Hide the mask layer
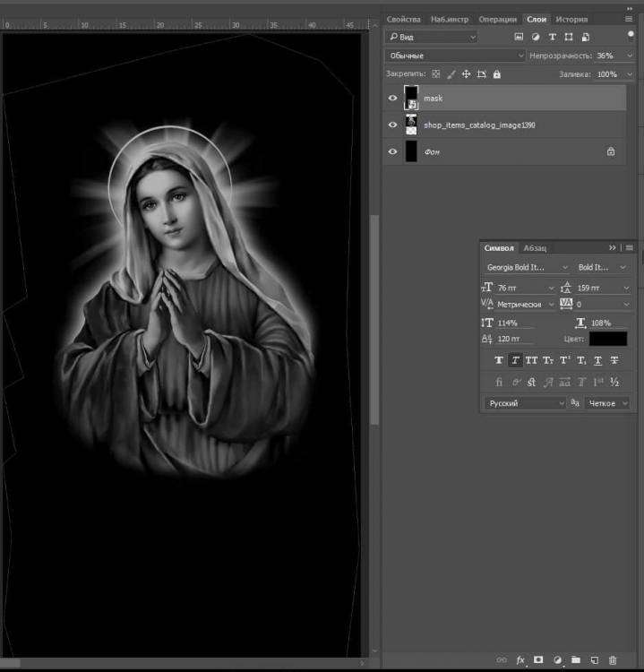 pos(392,99)
